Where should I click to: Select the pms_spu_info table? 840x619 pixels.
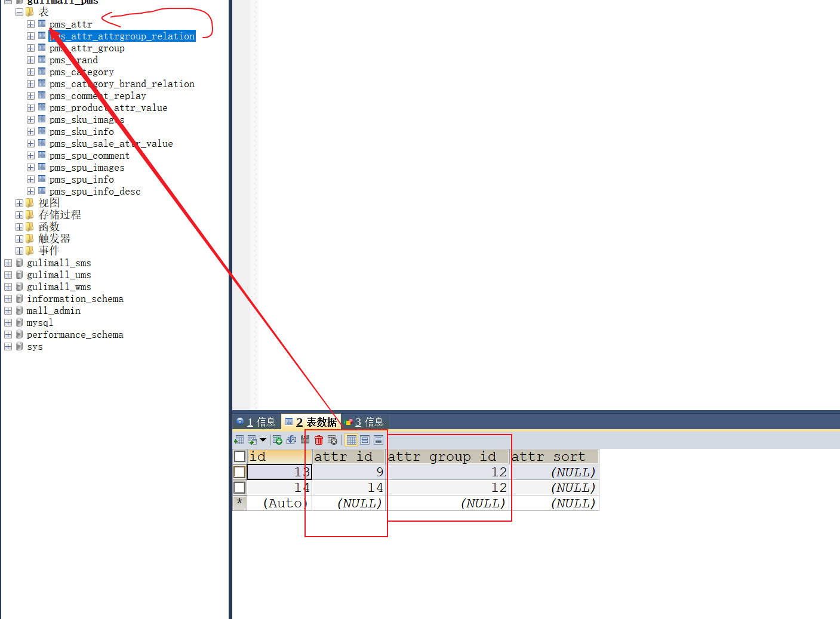82,180
